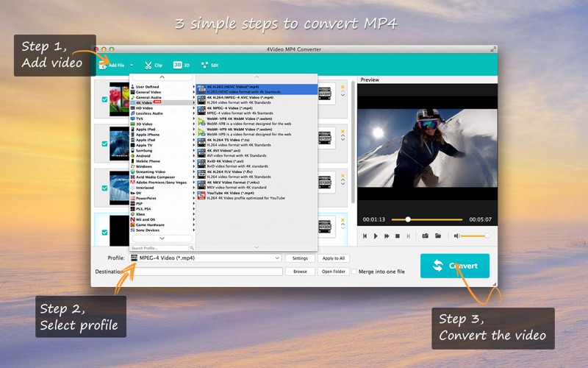588x368 pixels.
Task: Click the WebM-VP8 4K format icon
Action: pos(201,121)
